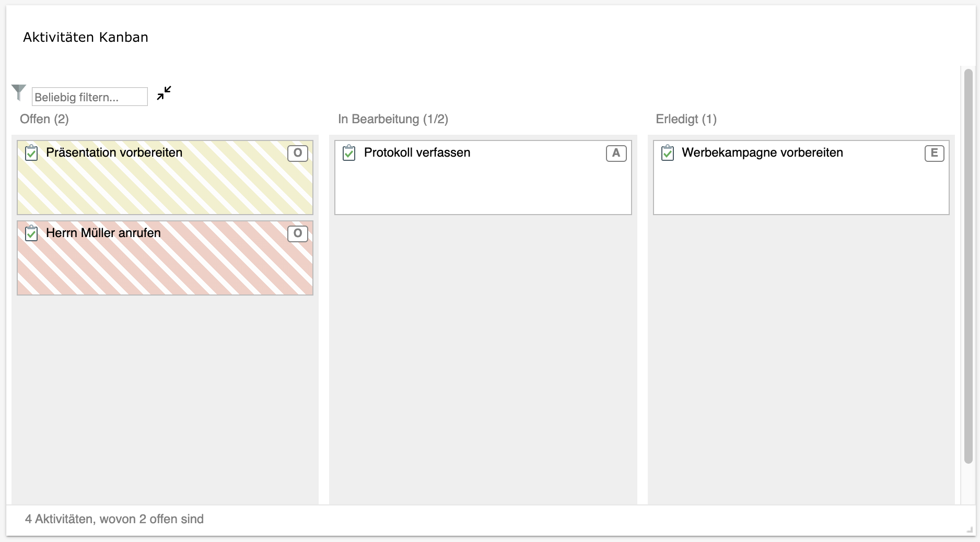Click the A status badge on Protokoll verfassen
The image size is (980, 542).
click(616, 153)
